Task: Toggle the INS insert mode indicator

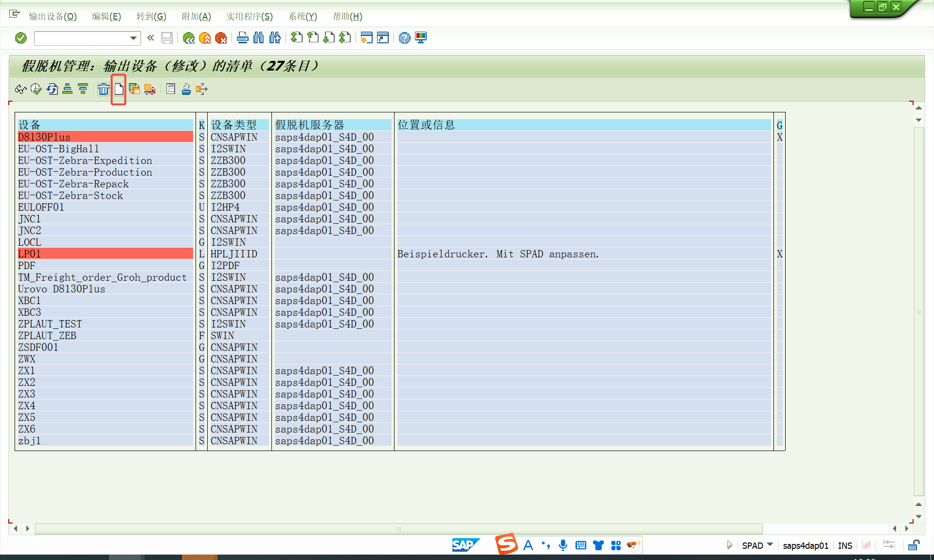Action: 845,545
